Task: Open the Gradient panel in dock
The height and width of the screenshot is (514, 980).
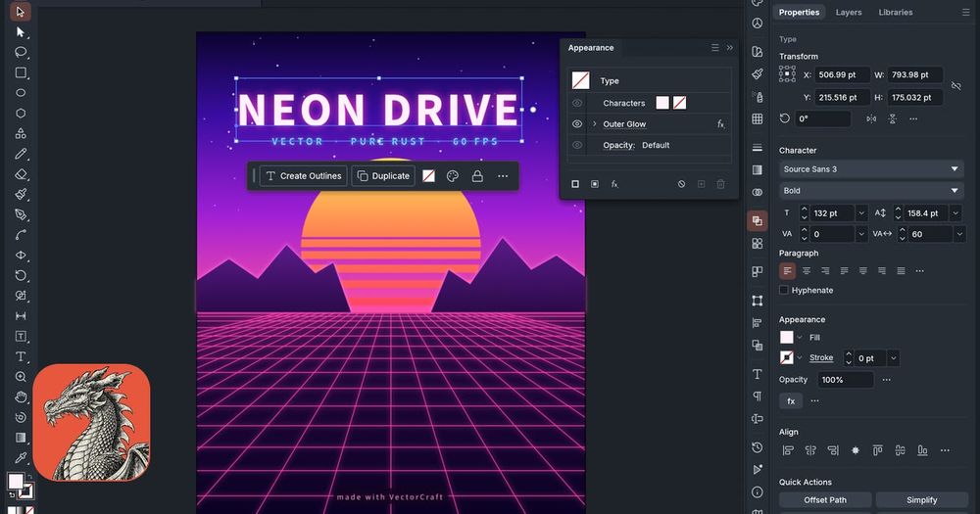Action: (757, 170)
